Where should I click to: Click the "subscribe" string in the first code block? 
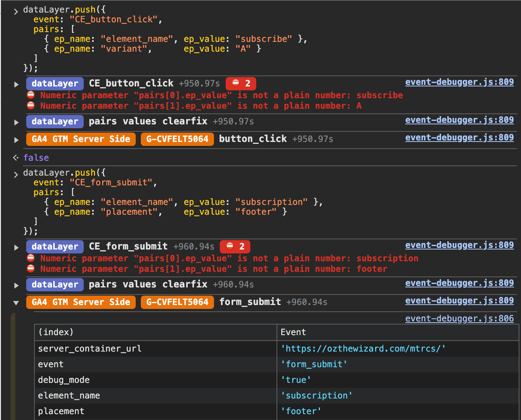coord(264,39)
